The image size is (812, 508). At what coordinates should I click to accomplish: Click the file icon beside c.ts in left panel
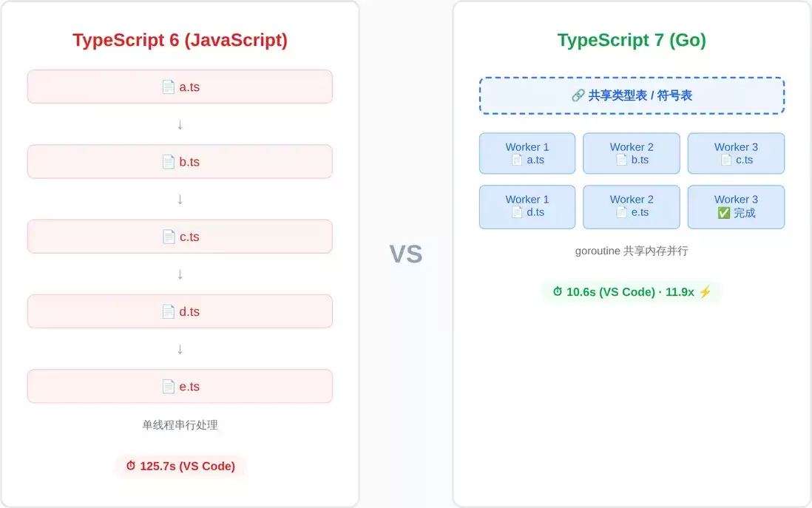(169, 237)
